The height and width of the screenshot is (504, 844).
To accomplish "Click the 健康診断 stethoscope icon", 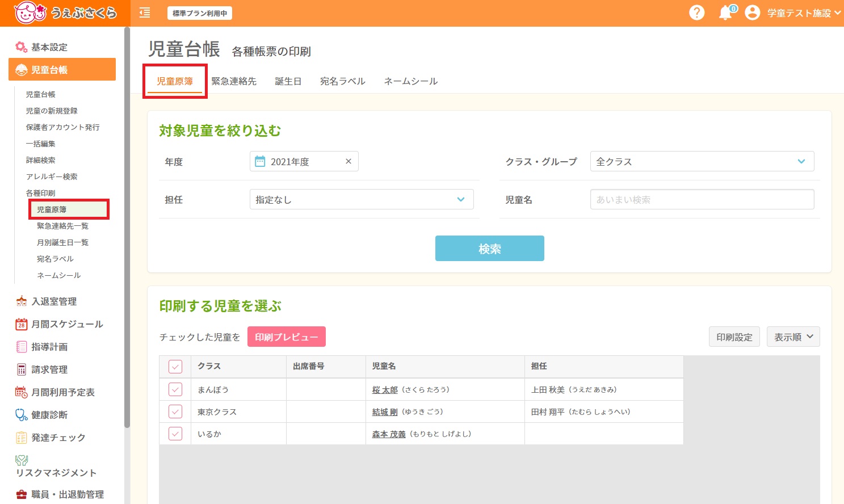I will tap(22, 415).
